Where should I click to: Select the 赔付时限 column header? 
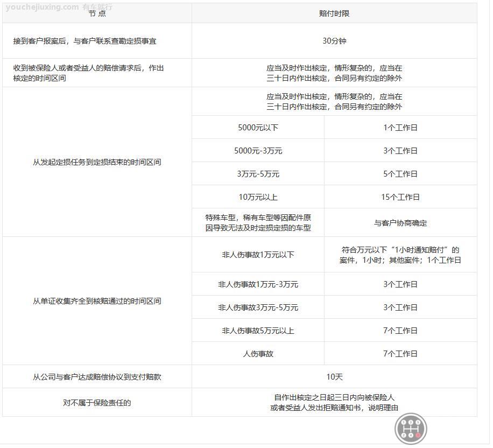pos(334,13)
